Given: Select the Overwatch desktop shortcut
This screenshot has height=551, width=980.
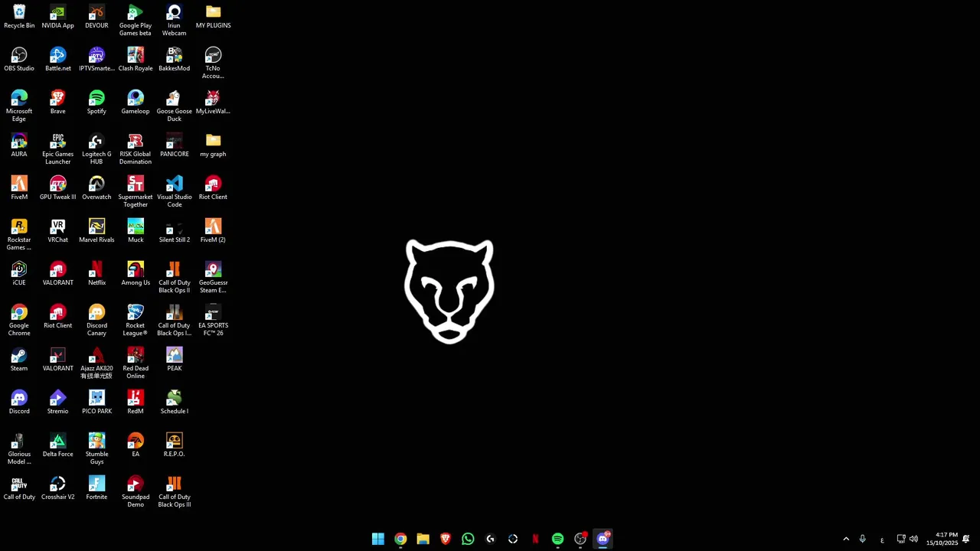Looking at the screenshot, I should (96, 188).
